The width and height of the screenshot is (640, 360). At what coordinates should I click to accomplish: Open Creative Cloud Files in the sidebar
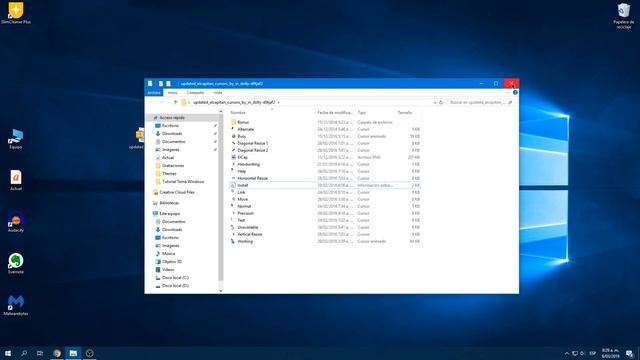pyautogui.click(x=176, y=192)
